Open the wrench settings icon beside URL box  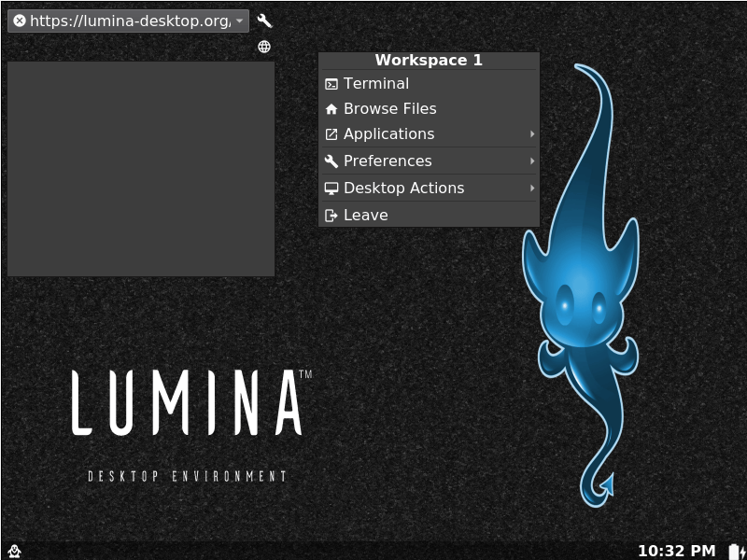(264, 21)
